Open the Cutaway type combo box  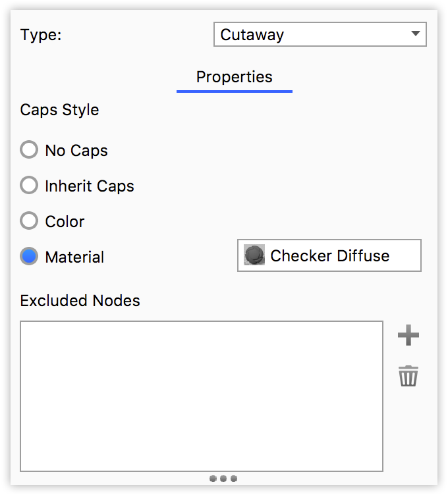(320, 34)
